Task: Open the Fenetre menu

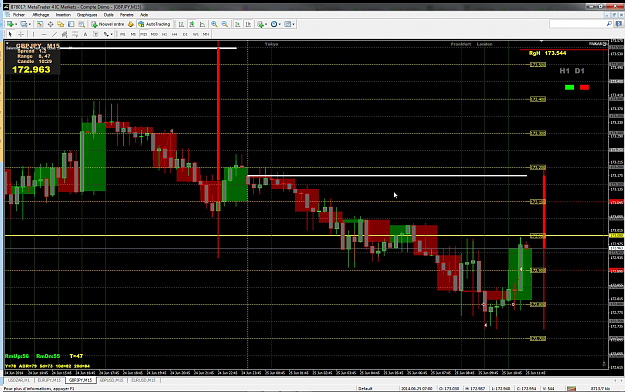Action: [x=127, y=15]
